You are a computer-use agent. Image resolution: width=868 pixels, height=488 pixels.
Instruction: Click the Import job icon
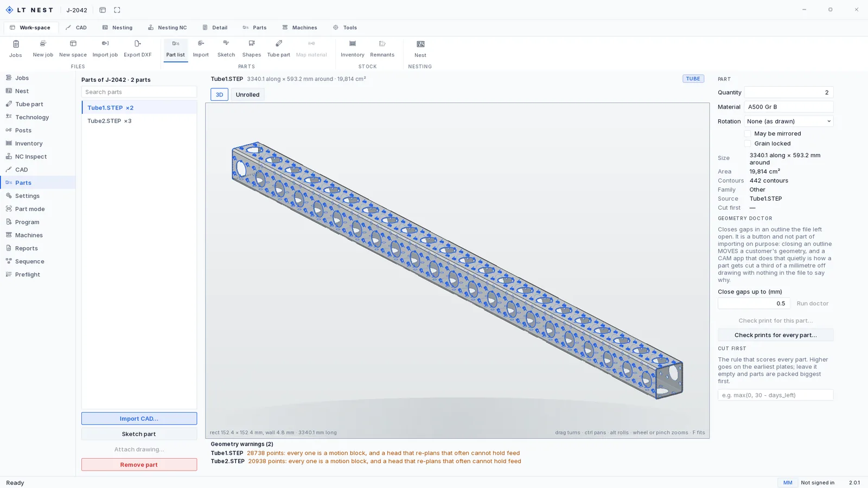click(x=105, y=49)
